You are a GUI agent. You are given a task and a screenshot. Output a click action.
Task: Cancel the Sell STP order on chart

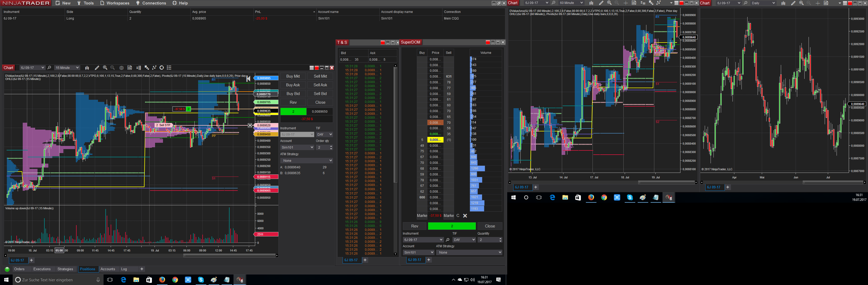click(x=250, y=125)
